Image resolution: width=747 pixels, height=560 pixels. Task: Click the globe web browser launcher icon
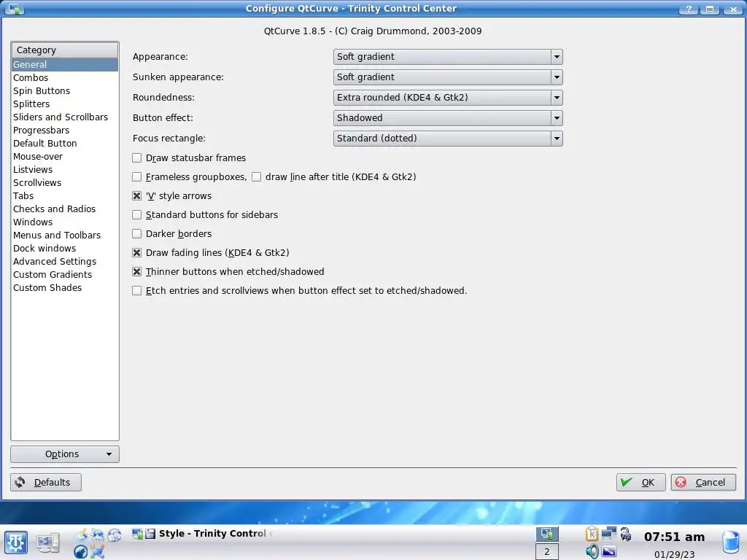coord(115,534)
